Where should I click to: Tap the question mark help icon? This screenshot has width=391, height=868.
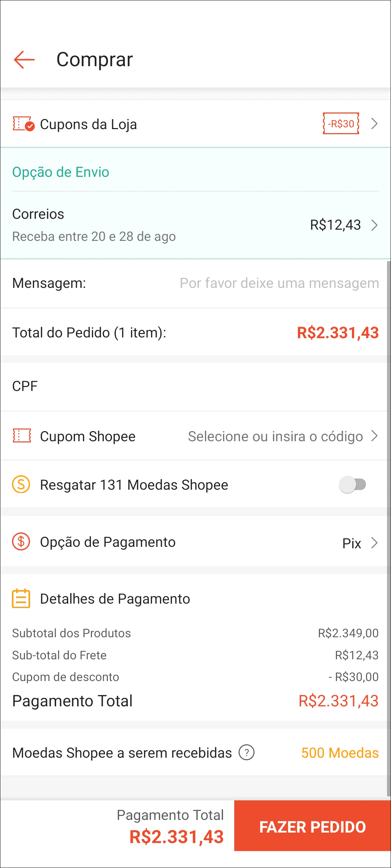pyautogui.click(x=247, y=753)
